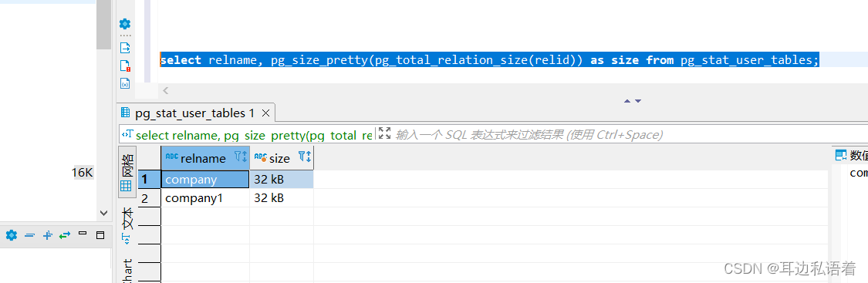Click the left scroll arrow under SQL editor
The height and width of the screenshot is (283, 868).
pos(165,91)
